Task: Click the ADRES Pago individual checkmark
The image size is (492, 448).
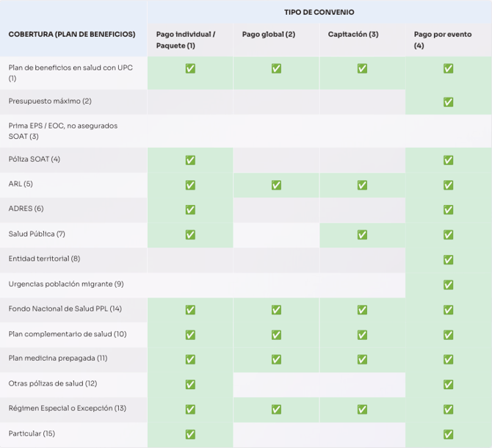Action: point(190,210)
